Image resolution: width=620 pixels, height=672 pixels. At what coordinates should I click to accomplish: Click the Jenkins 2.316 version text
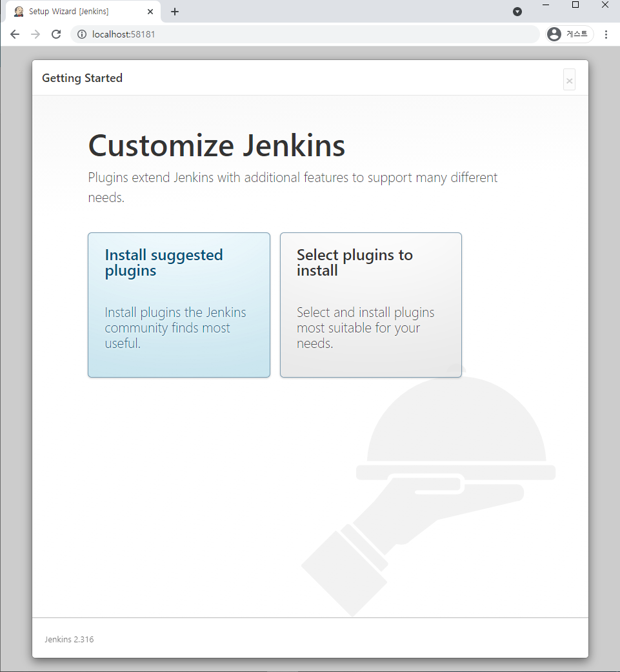coord(70,640)
